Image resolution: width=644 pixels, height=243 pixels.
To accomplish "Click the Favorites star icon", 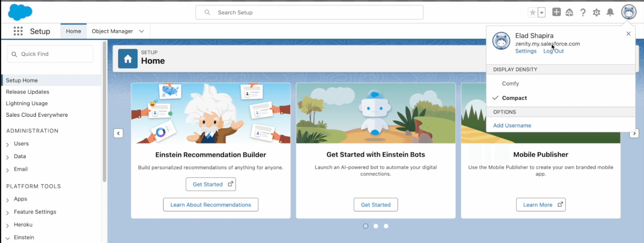I will pyautogui.click(x=533, y=12).
